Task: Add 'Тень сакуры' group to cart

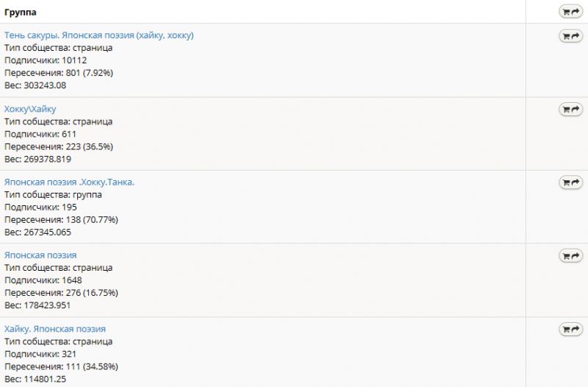Action: pyautogui.click(x=570, y=35)
